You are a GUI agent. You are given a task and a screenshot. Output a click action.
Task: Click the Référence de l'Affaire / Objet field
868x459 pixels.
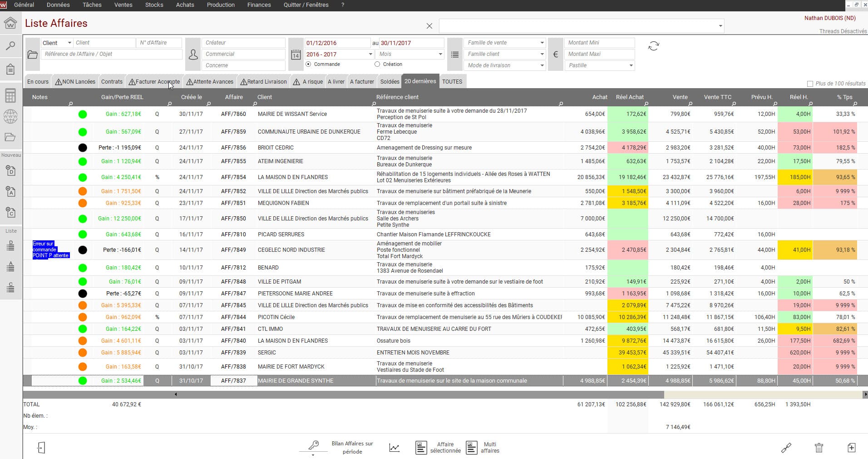click(112, 54)
